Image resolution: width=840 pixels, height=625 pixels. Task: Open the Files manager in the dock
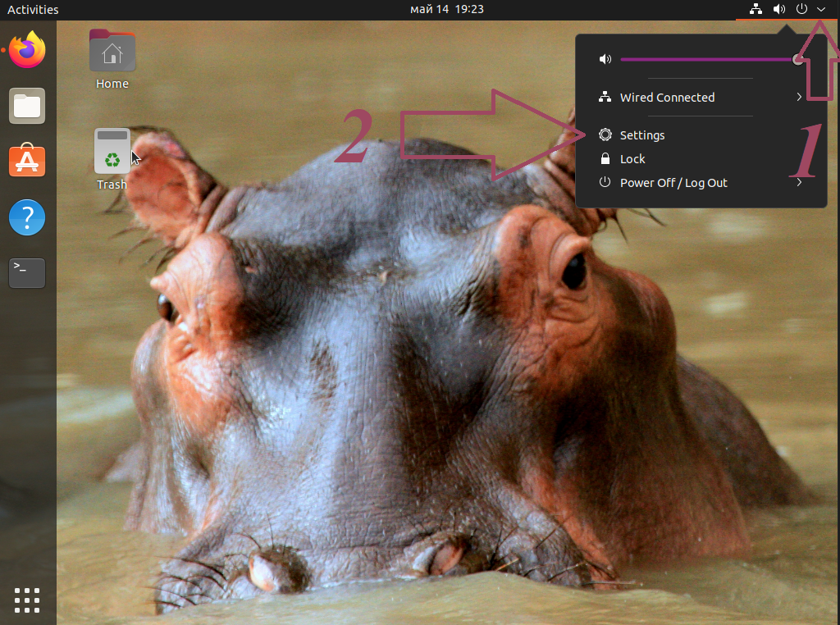(x=27, y=107)
